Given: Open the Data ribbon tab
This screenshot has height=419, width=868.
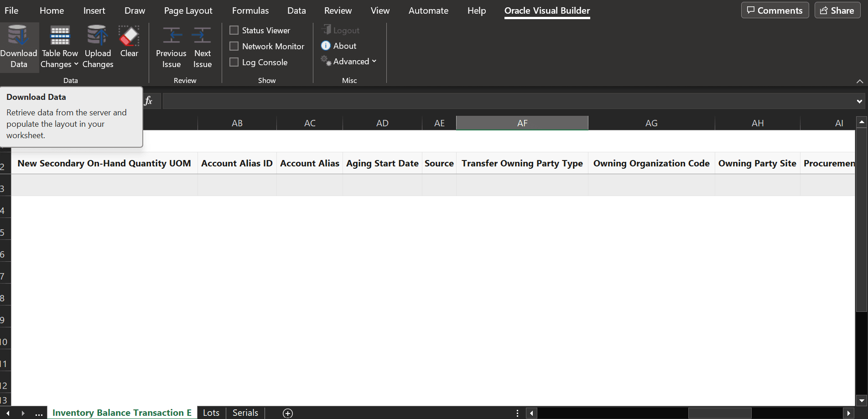Looking at the screenshot, I should (x=296, y=10).
